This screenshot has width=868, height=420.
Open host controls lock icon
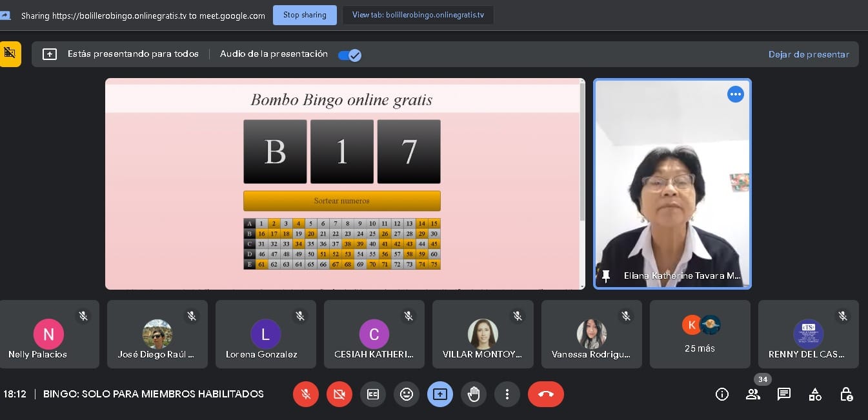[x=846, y=394]
